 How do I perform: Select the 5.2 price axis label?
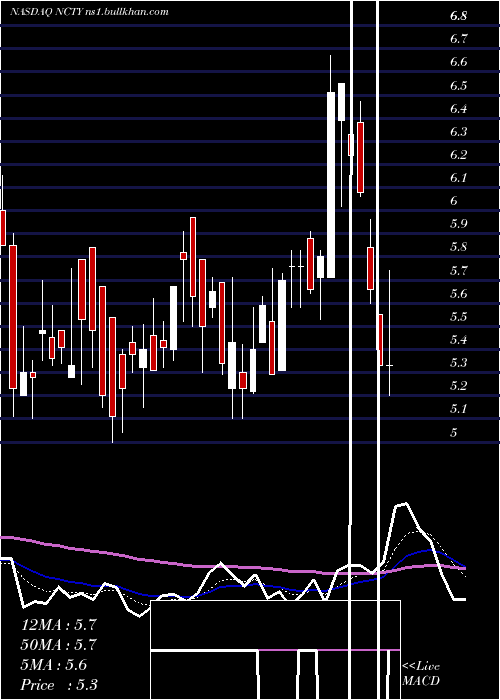point(458,386)
